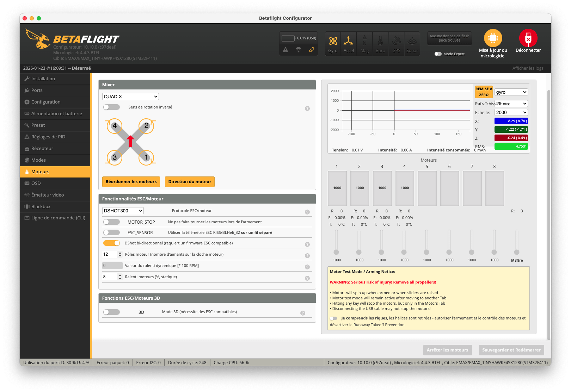Click the Déconnecter USB icon
Image resolution: width=571 pixels, height=392 pixels.
coord(528,38)
